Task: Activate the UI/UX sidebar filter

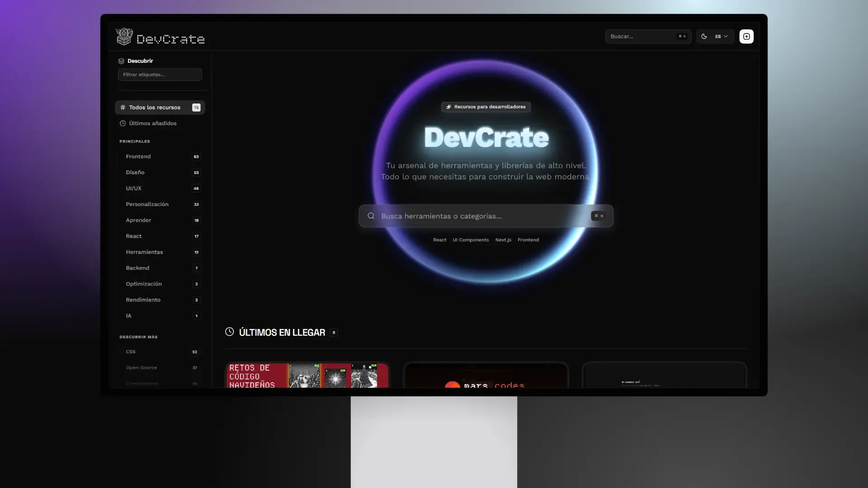Action: pyautogui.click(x=134, y=188)
